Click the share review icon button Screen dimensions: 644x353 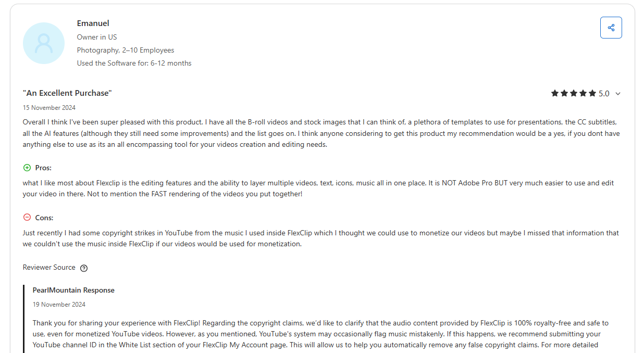coord(611,28)
